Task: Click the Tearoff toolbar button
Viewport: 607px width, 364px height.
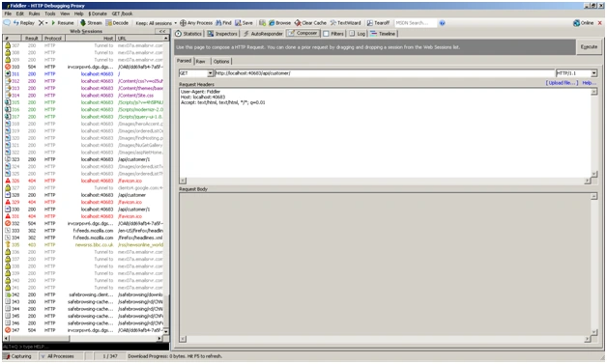Action: tap(378, 23)
